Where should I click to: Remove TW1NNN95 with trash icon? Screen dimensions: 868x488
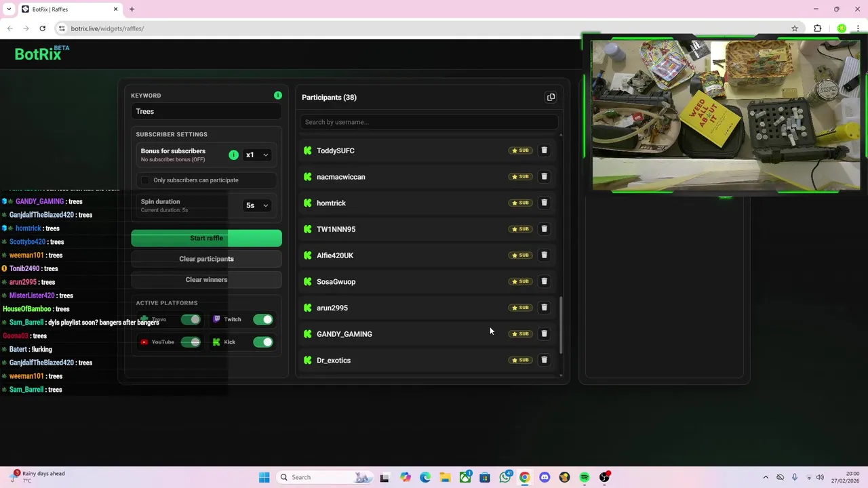click(x=544, y=229)
